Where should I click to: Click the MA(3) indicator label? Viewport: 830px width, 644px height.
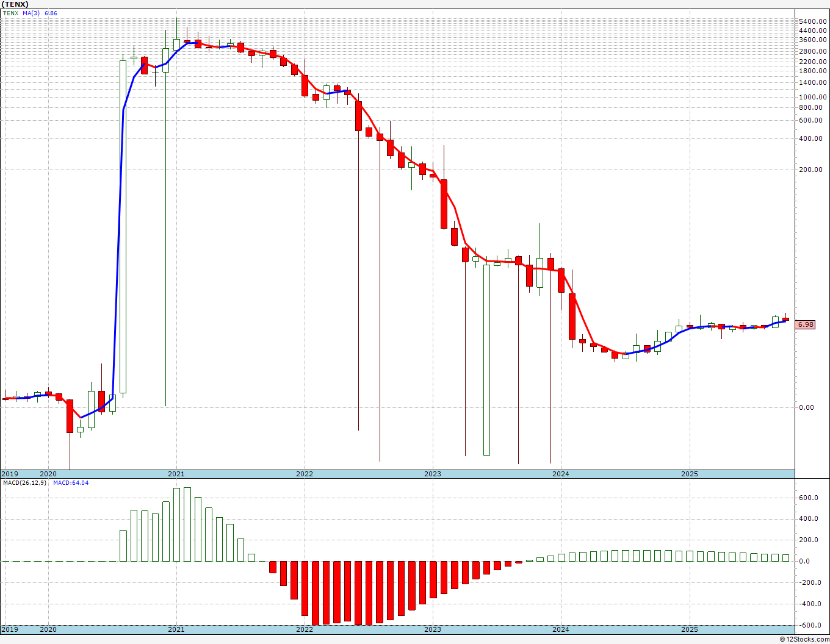[x=32, y=13]
